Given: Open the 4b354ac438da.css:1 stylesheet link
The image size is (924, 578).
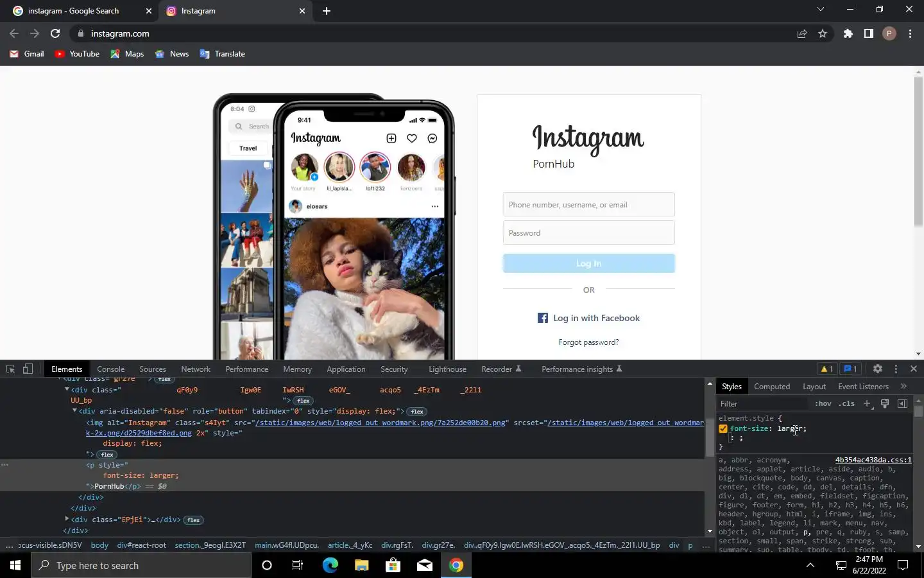Looking at the screenshot, I should [873, 460].
